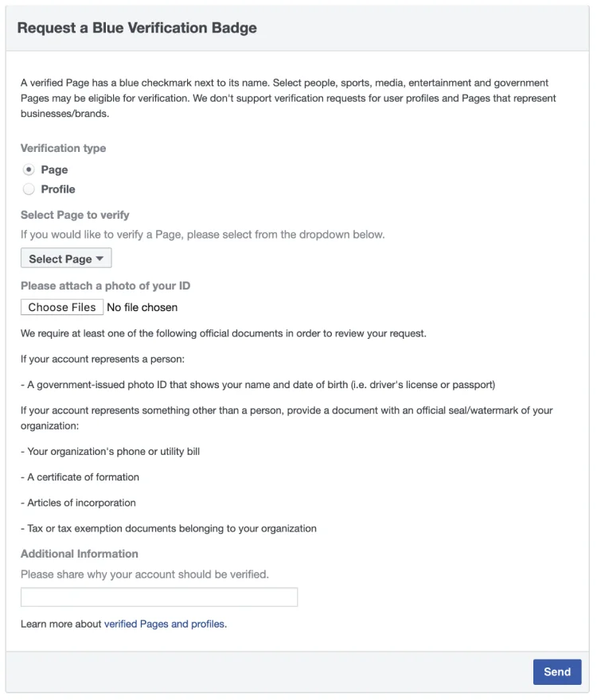The image size is (597, 700).
Task: Submit the verification request with Send
Action: point(556,671)
